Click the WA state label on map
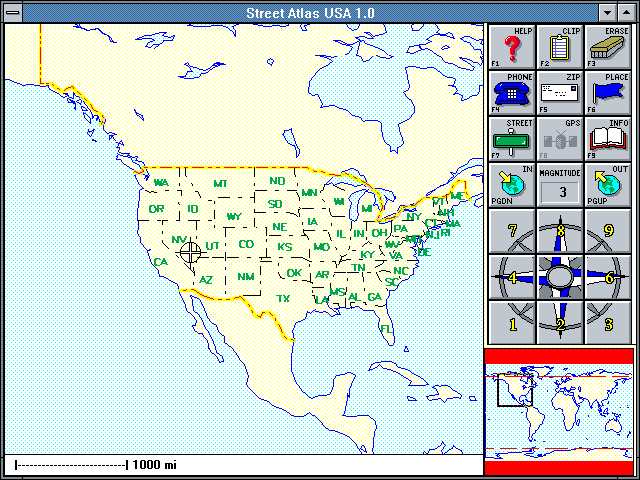The height and width of the screenshot is (480, 640). pyautogui.click(x=161, y=182)
